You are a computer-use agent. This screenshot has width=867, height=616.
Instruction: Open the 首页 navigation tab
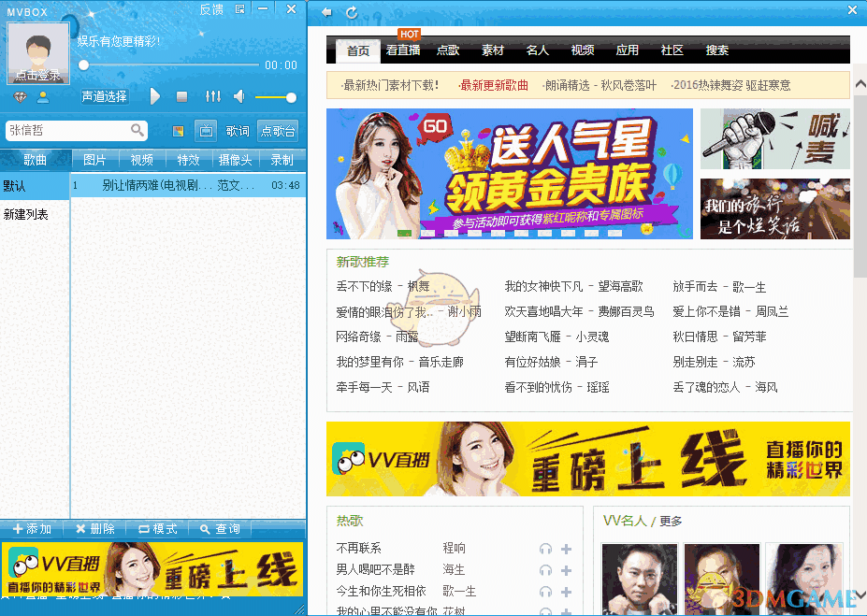[358, 50]
